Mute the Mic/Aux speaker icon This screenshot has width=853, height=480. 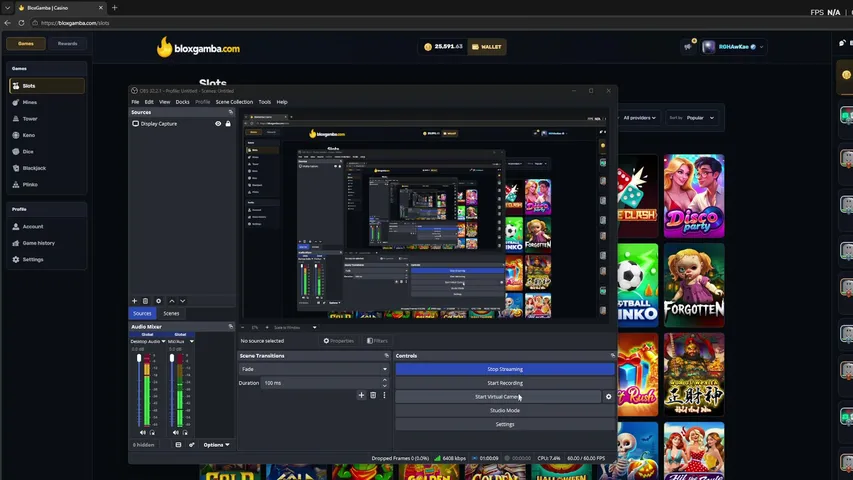click(x=175, y=433)
